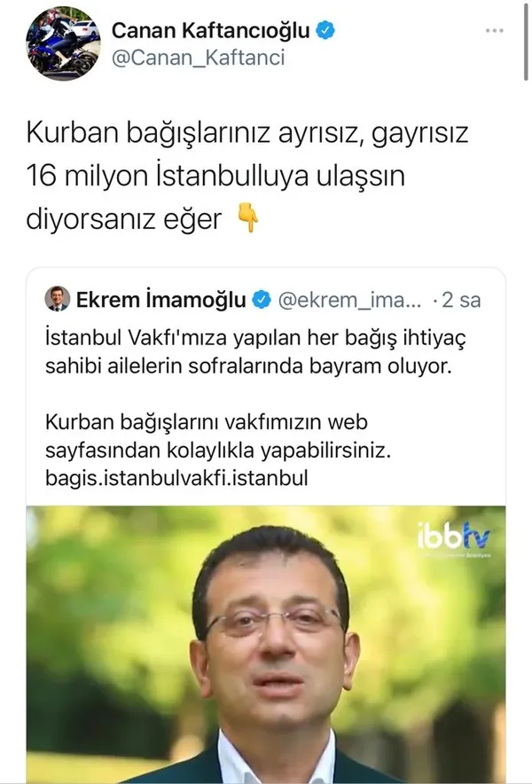Open the motorcycle profile picture of Canan Kaftancıoğlu
This screenshot has height=784, width=532.
coord(64,44)
